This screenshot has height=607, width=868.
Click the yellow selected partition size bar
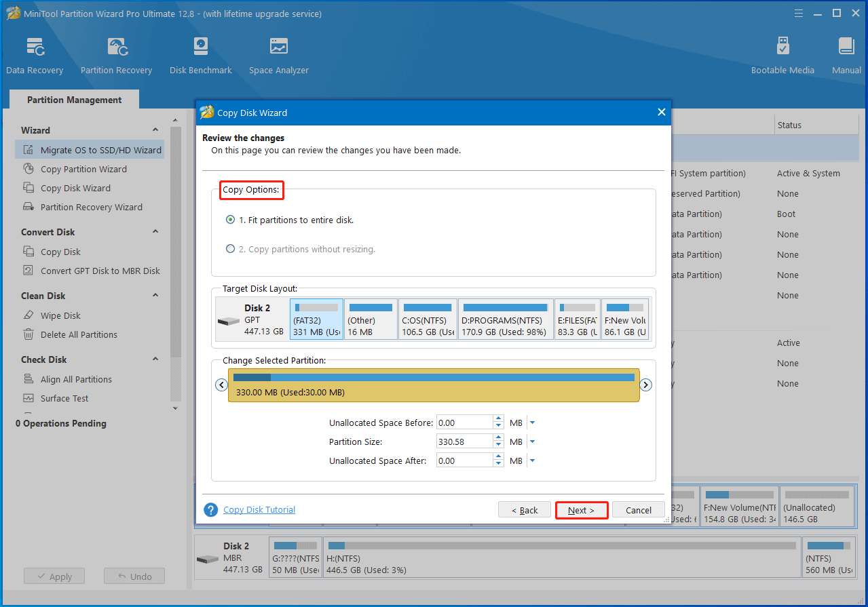point(434,385)
